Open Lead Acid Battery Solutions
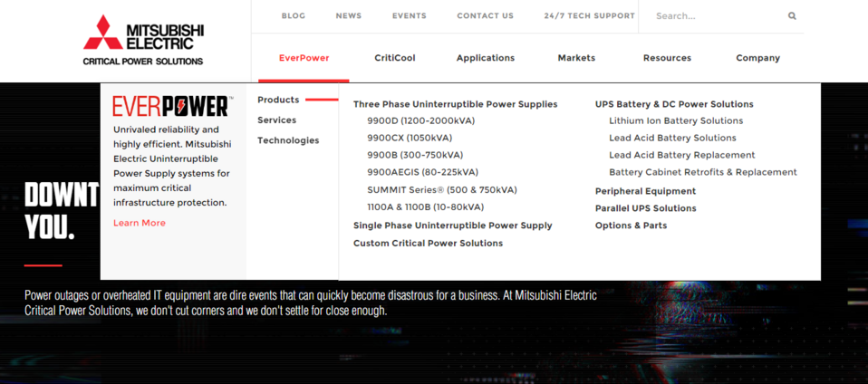This screenshot has width=868, height=384. tap(672, 138)
